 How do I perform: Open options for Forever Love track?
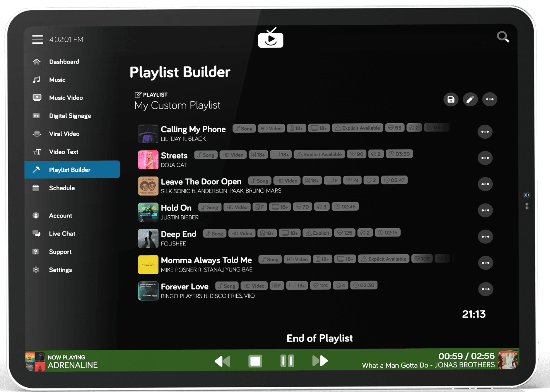tap(486, 289)
